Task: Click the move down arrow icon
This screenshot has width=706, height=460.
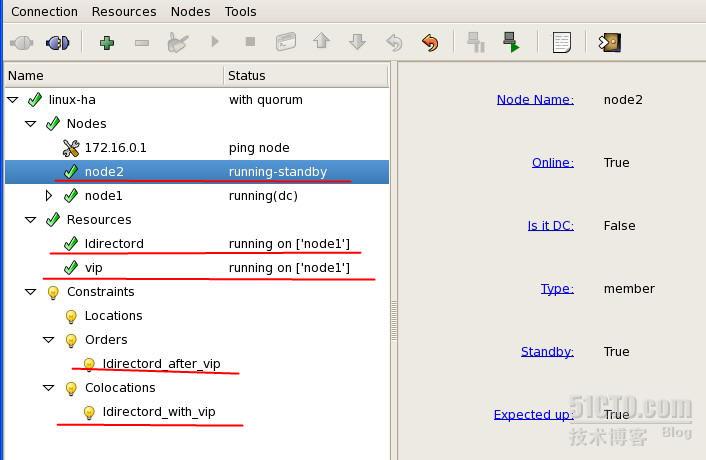Action: 358,42
